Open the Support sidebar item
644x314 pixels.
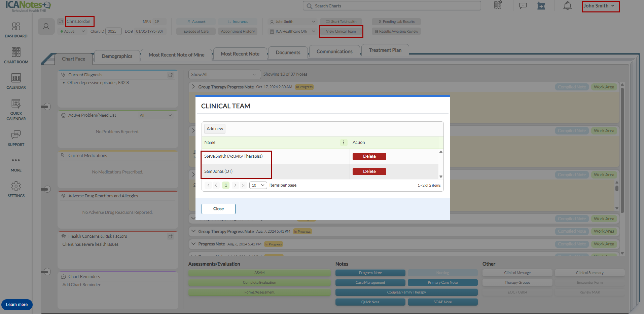pyautogui.click(x=16, y=139)
